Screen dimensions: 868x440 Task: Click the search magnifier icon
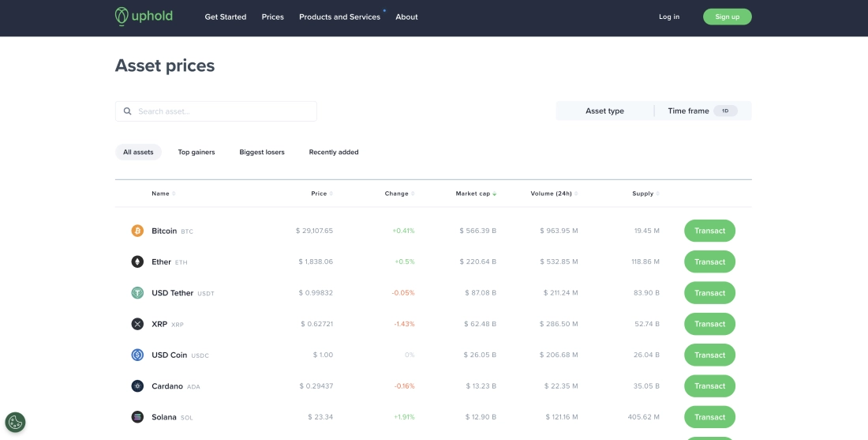127,111
